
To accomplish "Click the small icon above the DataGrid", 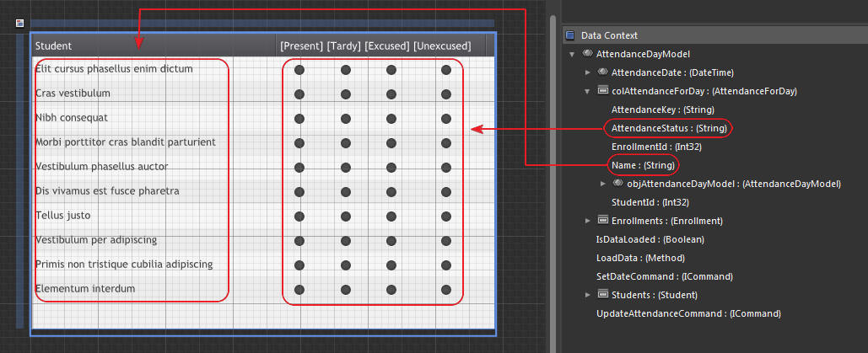I will (20, 24).
